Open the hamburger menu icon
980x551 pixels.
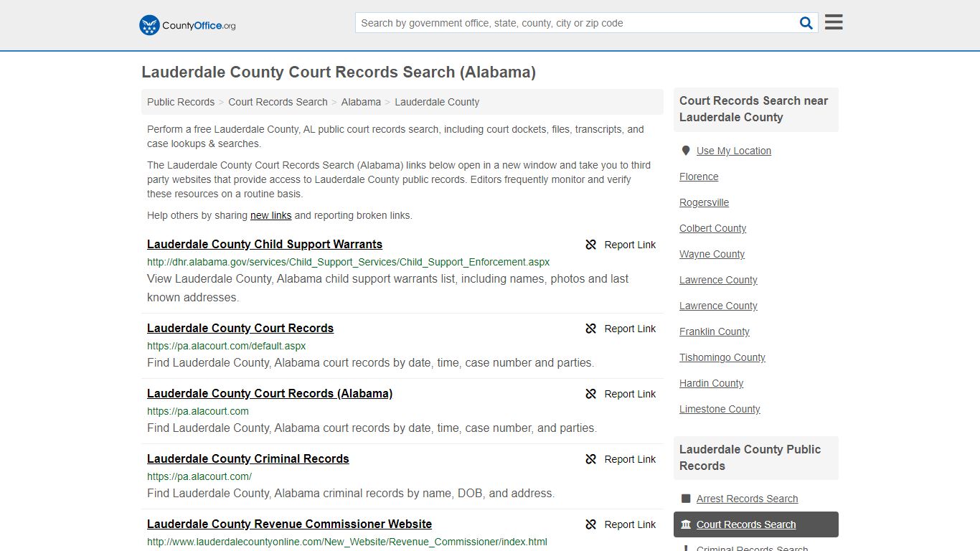(834, 22)
